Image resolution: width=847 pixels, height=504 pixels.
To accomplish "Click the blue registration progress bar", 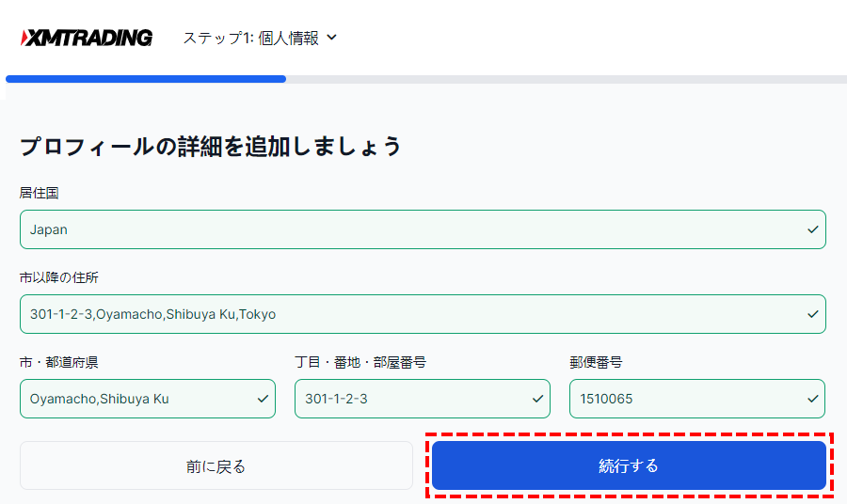I will click(146, 79).
